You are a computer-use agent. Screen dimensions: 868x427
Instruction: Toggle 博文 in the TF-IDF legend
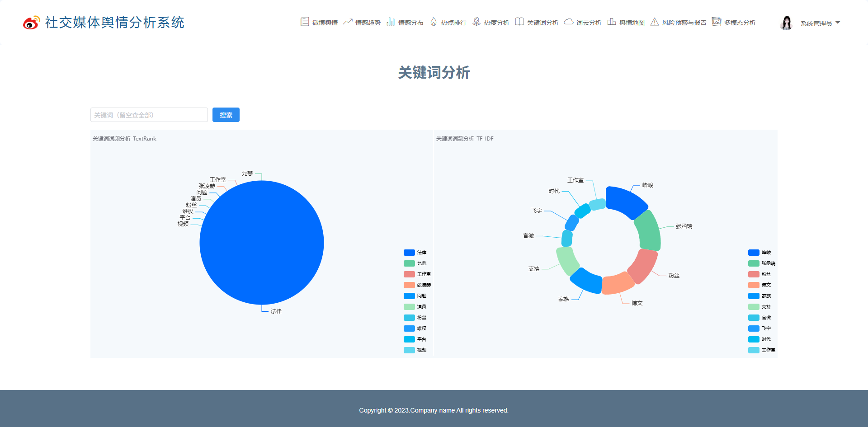pyautogui.click(x=759, y=285)
